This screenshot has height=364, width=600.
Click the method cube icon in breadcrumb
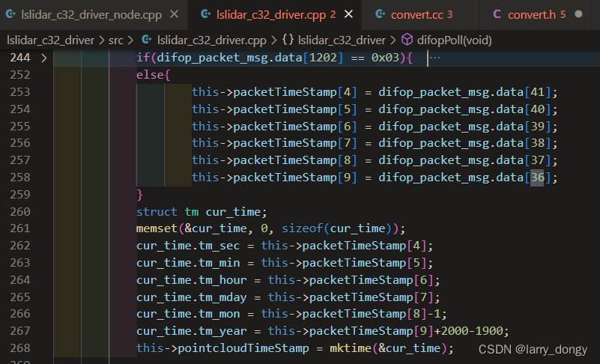pos(407,40)
